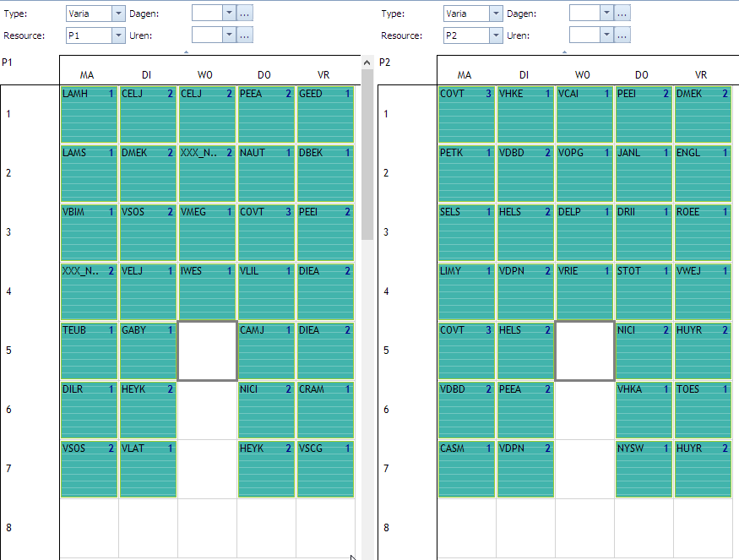Open the Type dropdown in P1 panel
Screen dimensions: 739x560
118,14
